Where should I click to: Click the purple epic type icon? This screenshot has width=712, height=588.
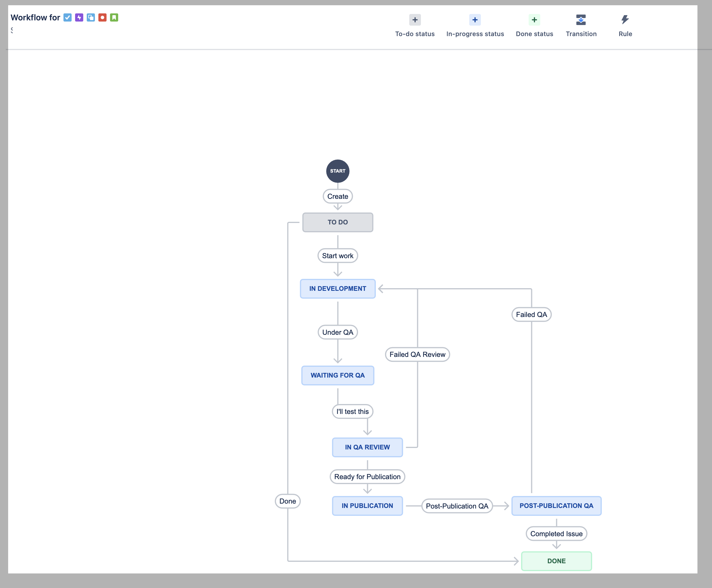79,17
